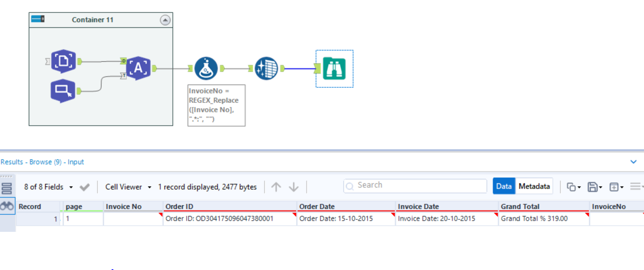Click the field selection checkmark
Screen dimensions: 644x270
(x=84, y=187)
